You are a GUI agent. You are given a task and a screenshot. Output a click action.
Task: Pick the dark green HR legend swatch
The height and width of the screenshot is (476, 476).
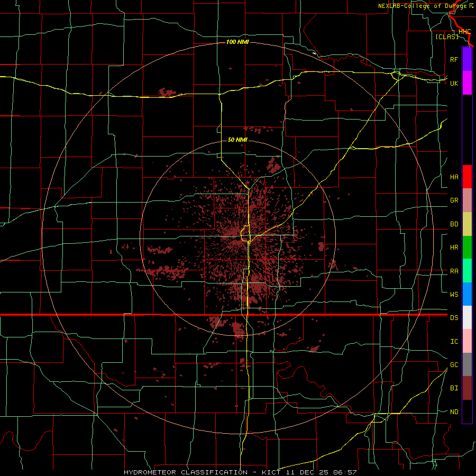click(467, 248)
